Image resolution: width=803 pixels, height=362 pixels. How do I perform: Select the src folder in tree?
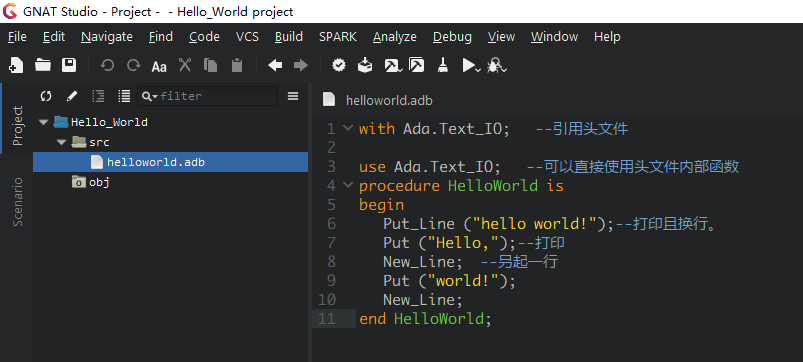click(99, 142)
